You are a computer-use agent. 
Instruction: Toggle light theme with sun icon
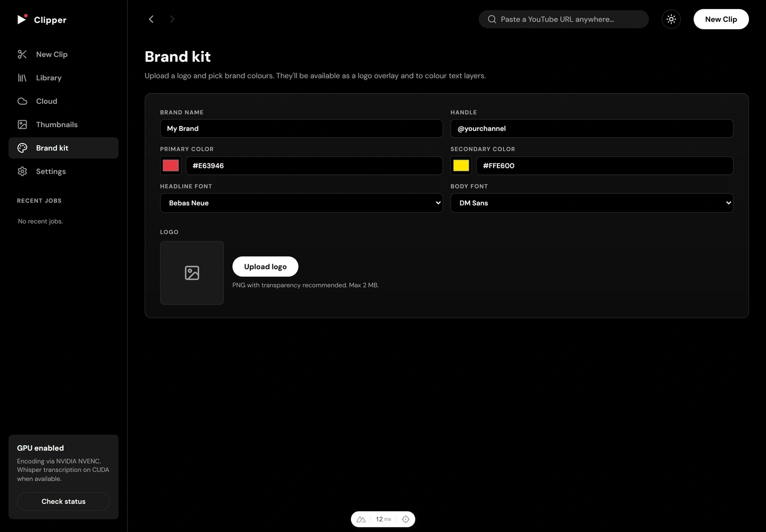tap(671, 19)
